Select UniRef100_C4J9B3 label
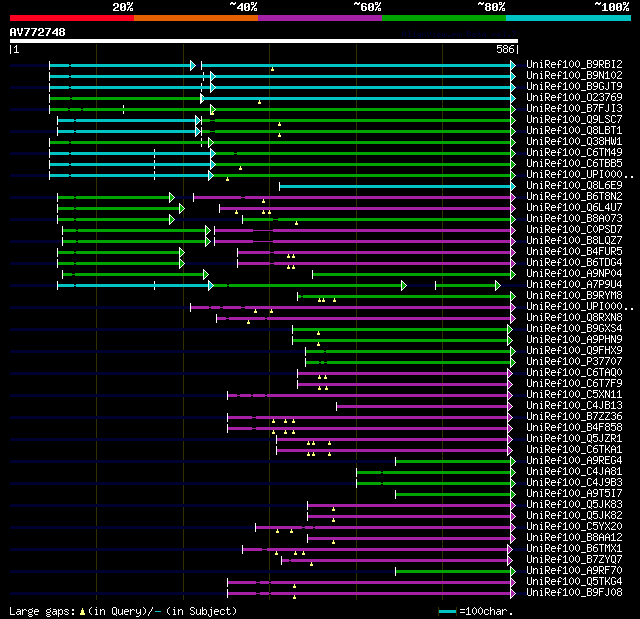The width and height of the screenshot is (640, 619). 574,483
